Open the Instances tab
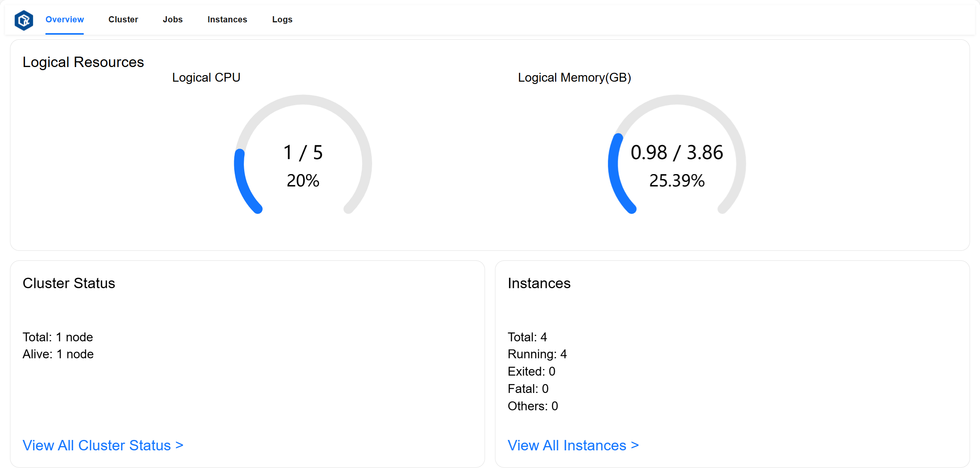 [227, 20]
